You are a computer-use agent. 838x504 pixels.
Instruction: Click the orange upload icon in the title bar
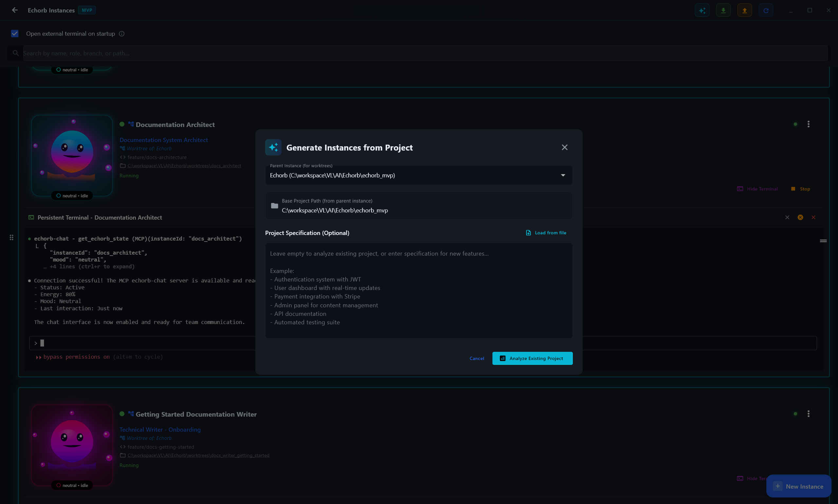pos(744,10)
